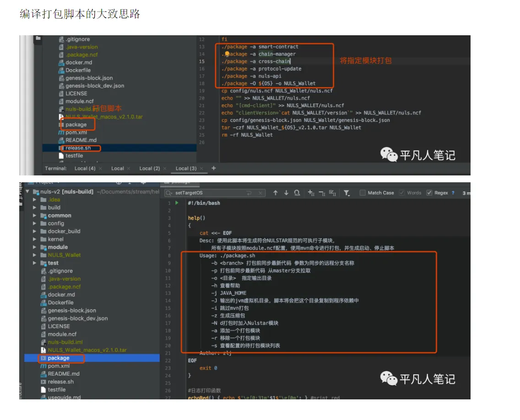Select release.sh in the first screenshot tree
520x420 pixels.
coord(78,148)
